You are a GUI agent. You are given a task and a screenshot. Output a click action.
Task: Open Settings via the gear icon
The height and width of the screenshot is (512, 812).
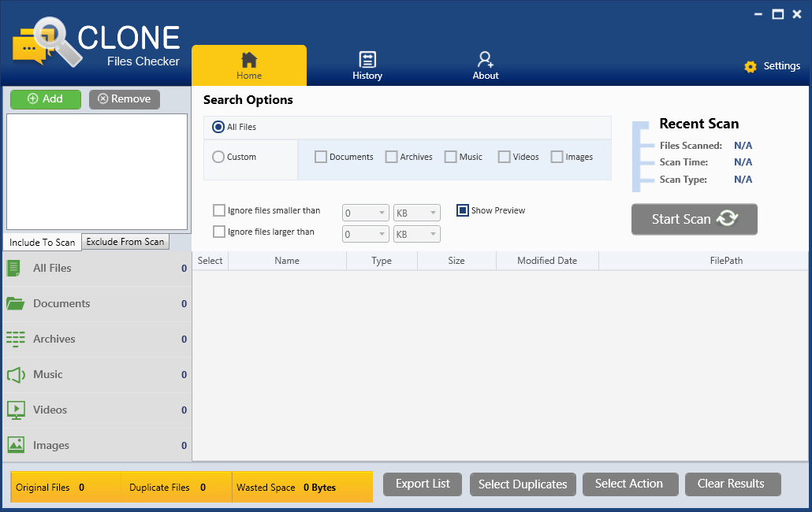772,67
